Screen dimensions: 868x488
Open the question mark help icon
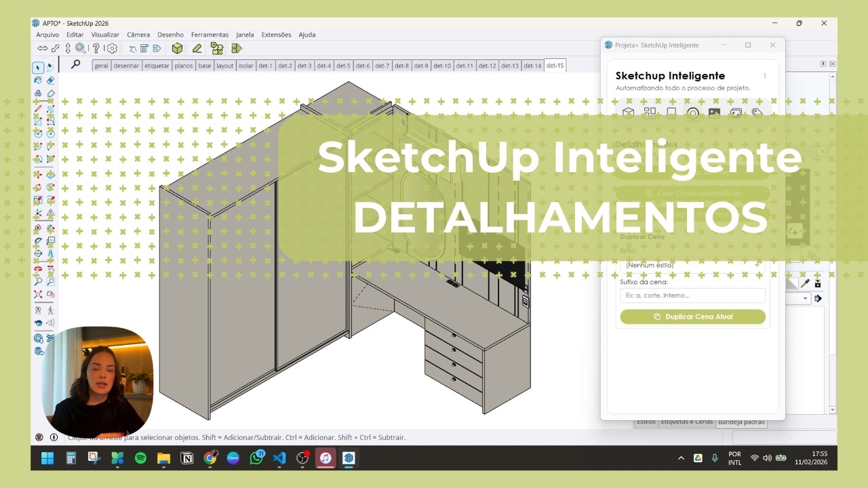96,48
